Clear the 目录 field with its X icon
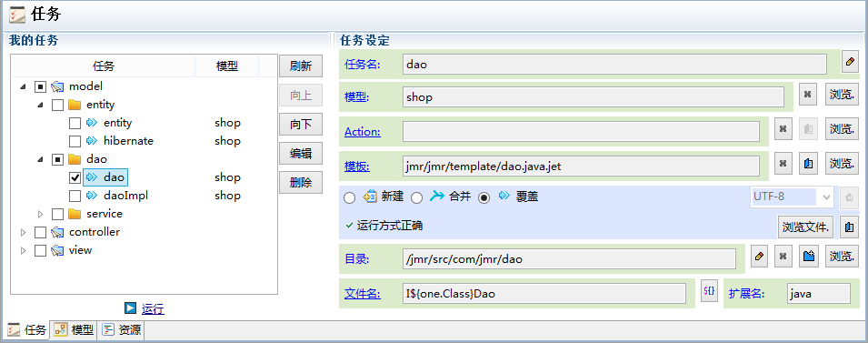This screenshot has width=868, height=343. tap(783, 257)
